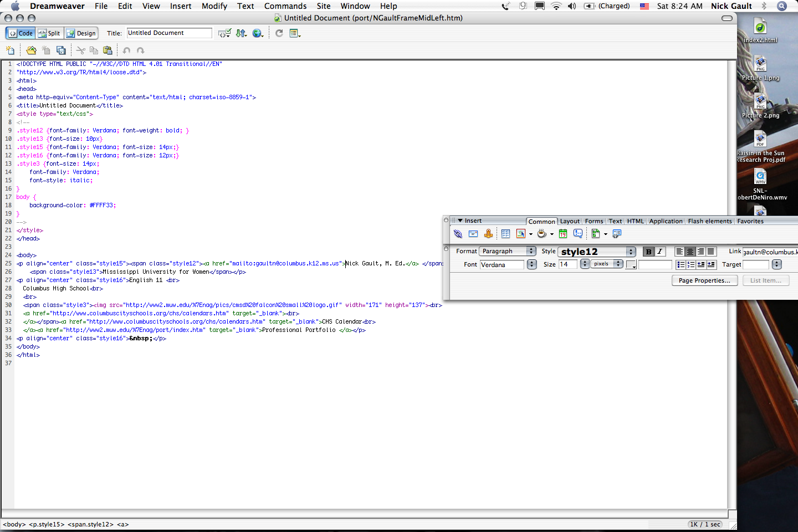Switch to the Layout tab

point(570,221)
